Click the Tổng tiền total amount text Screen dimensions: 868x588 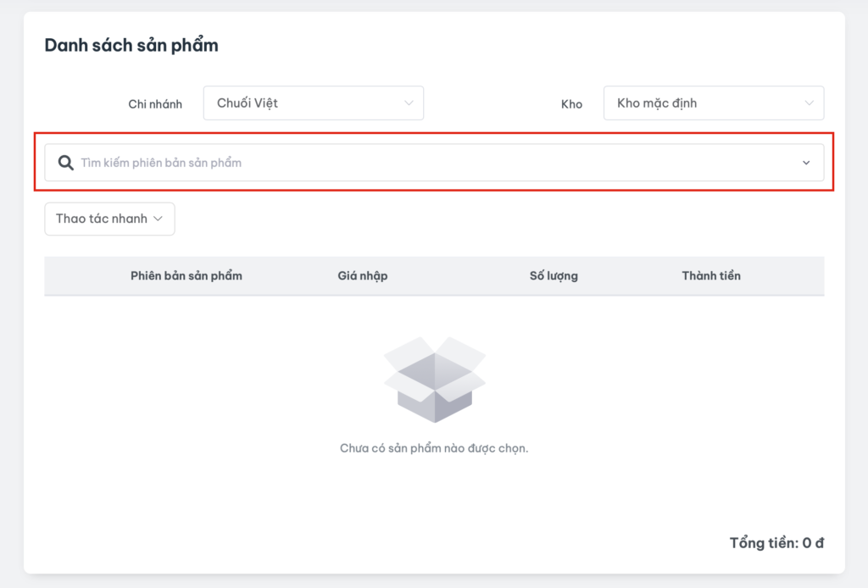point(776,543)
